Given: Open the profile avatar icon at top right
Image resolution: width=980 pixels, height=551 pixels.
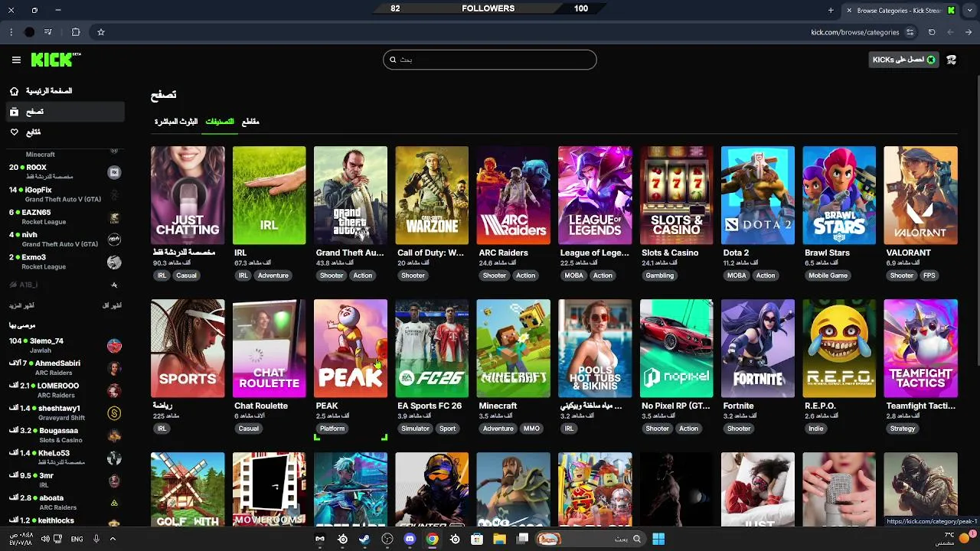Looking at the screenshot, I should tap(952, 60).
